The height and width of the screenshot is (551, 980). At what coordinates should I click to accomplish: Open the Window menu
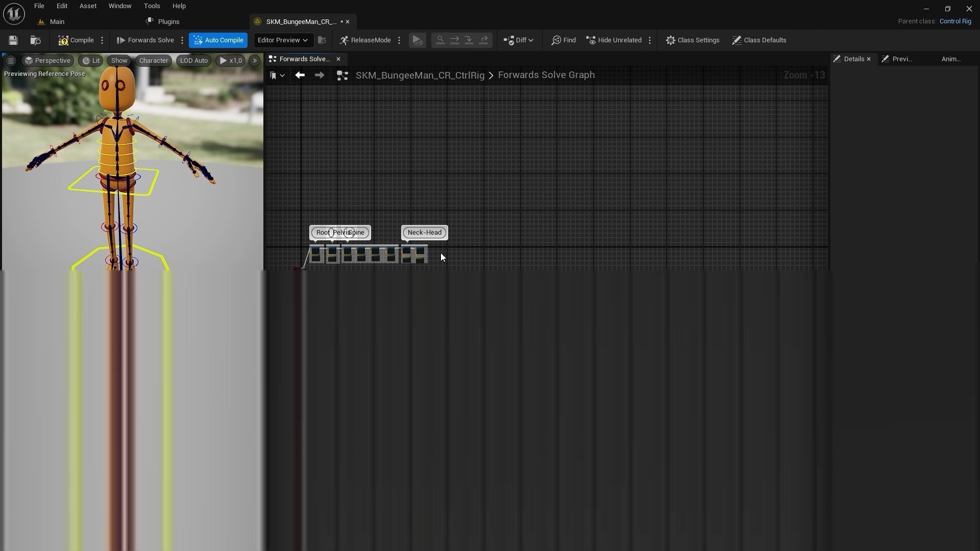tap(119, 6)
